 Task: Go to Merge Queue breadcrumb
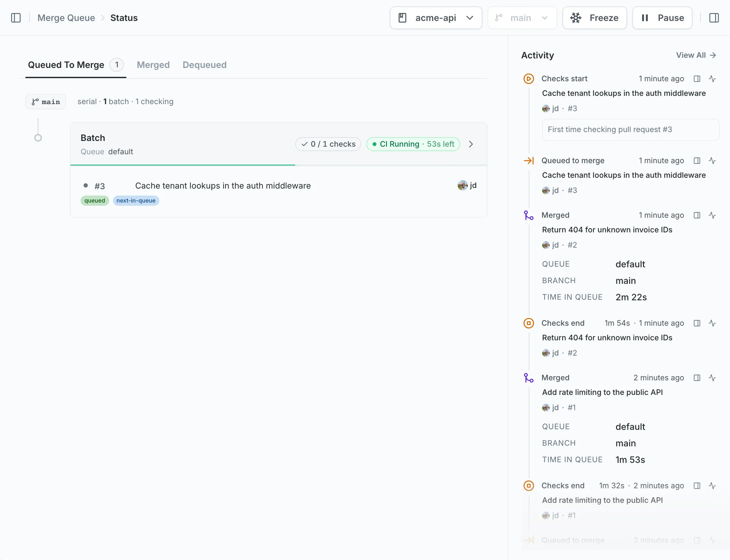point(66,18)
